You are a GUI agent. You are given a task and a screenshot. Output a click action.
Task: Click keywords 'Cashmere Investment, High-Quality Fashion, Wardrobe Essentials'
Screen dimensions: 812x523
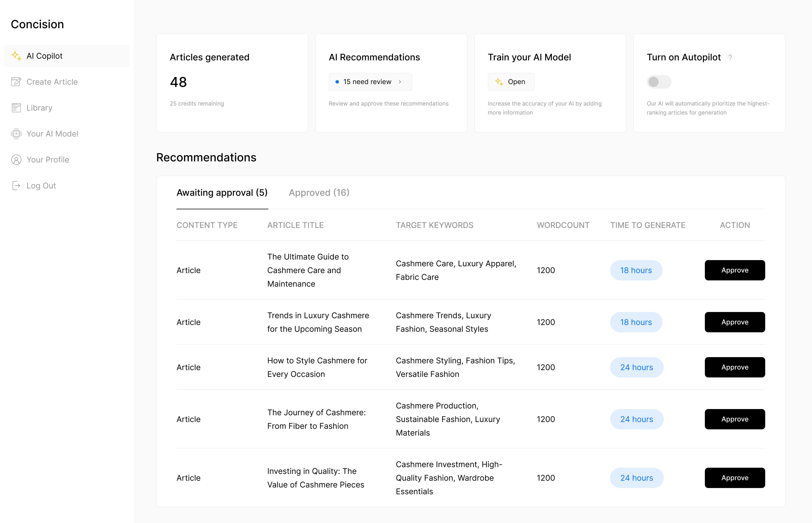tap(449, 478)
